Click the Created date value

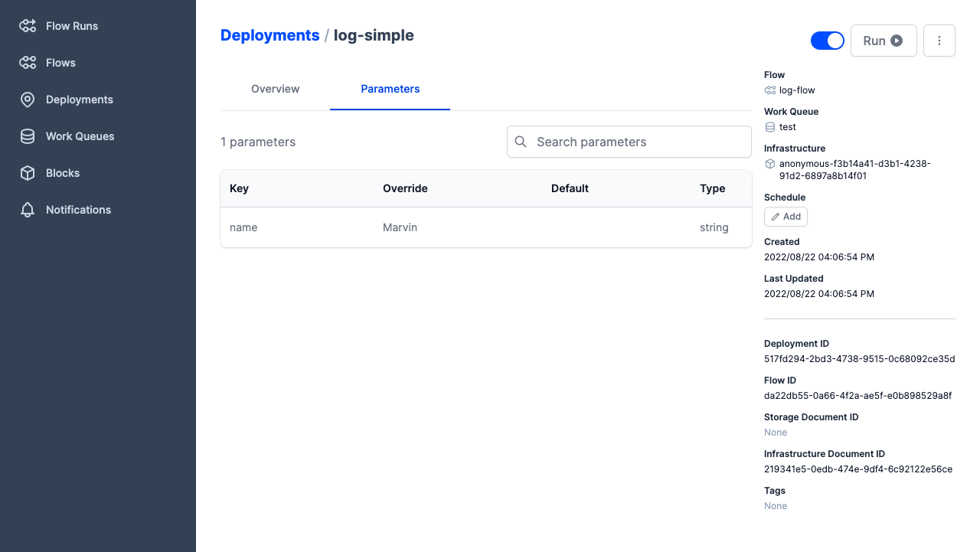pos(819,257)
